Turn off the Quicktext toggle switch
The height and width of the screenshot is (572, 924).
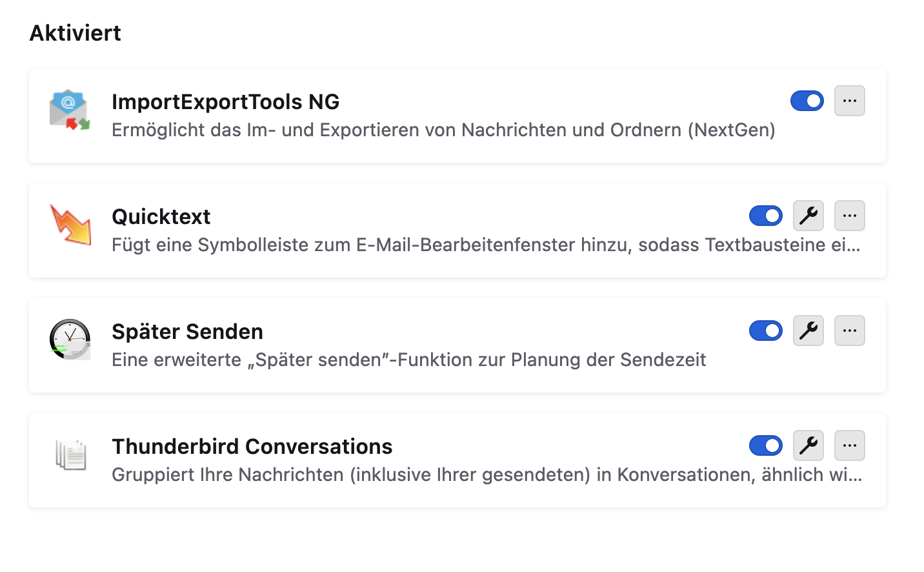(x=765, y=216)
